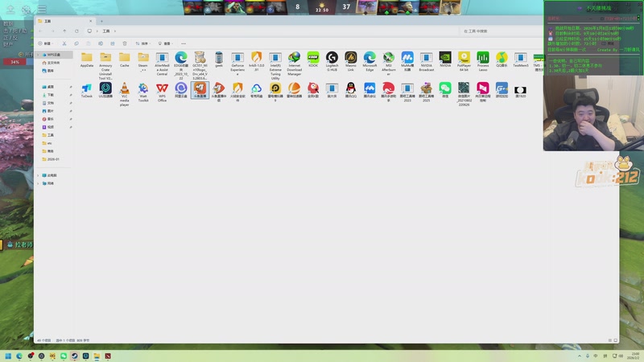The height and width of the screenshot is (362, 644).
Task: Open the See more ellipsis menu
Action: 184,43
